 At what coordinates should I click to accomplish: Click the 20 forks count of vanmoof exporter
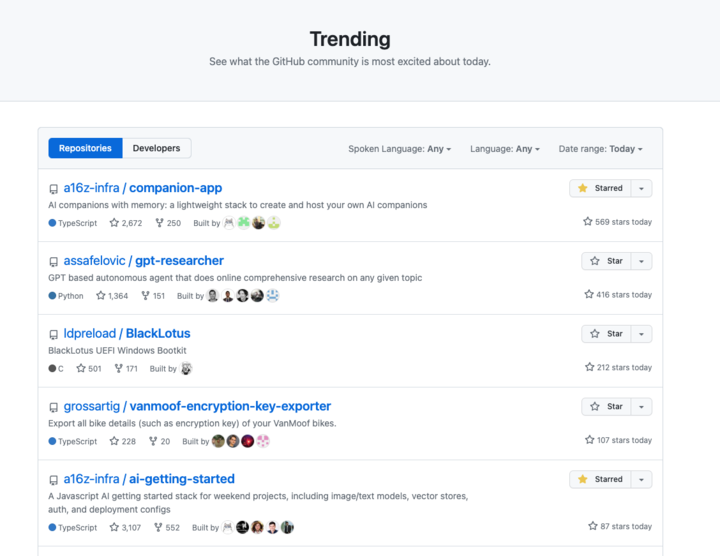(x=159, y=441)
